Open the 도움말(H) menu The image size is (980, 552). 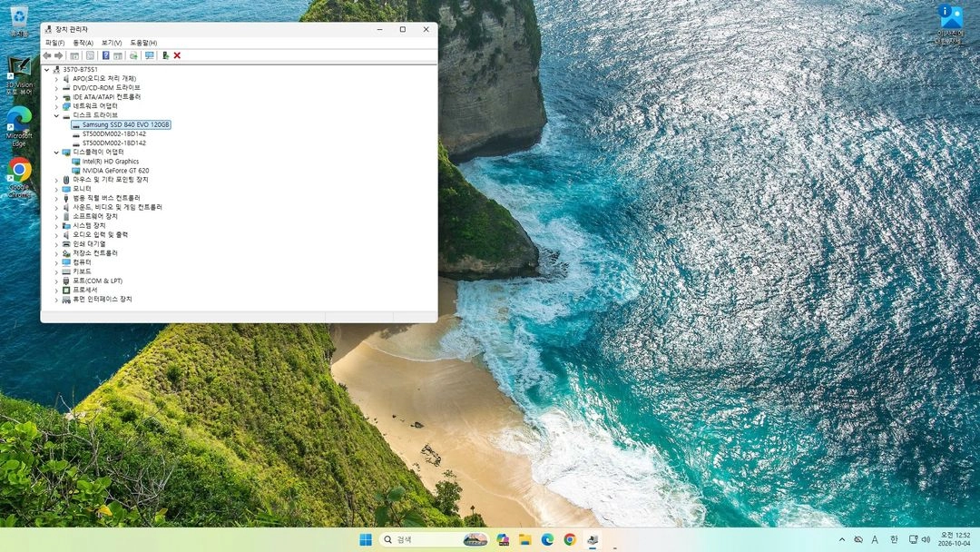tap(143, 43)
